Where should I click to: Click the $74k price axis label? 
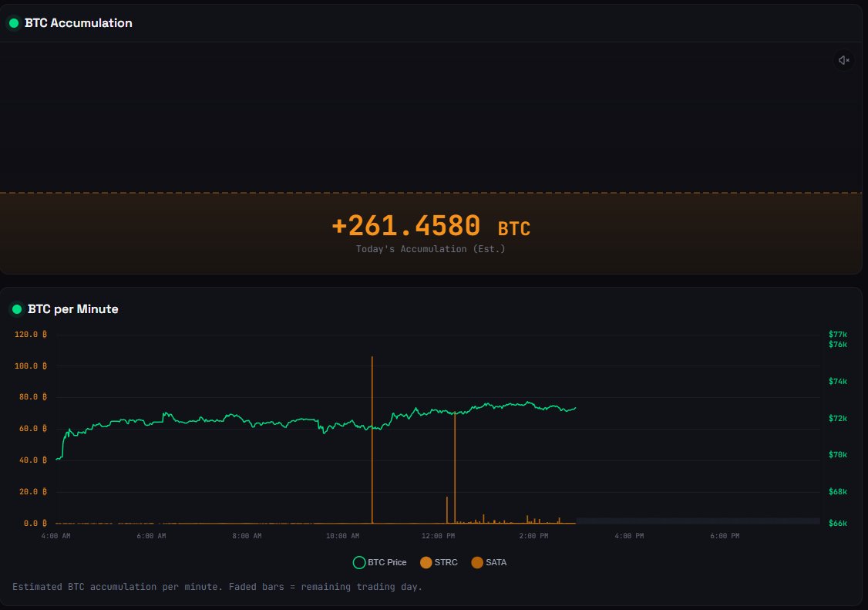(x=838, y=381)
